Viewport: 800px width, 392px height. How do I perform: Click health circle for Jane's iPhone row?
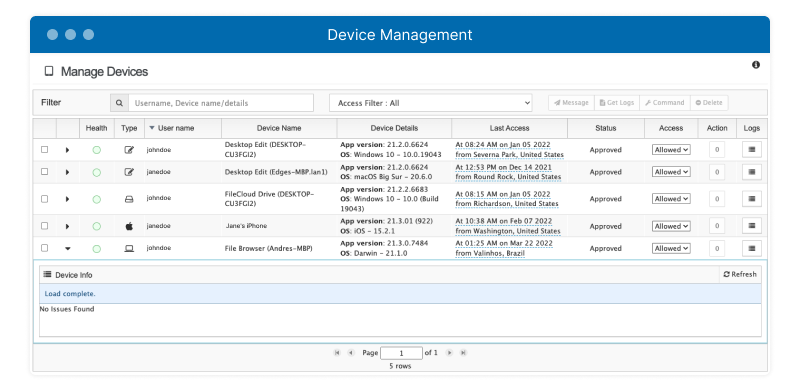[x=96, y=226]
